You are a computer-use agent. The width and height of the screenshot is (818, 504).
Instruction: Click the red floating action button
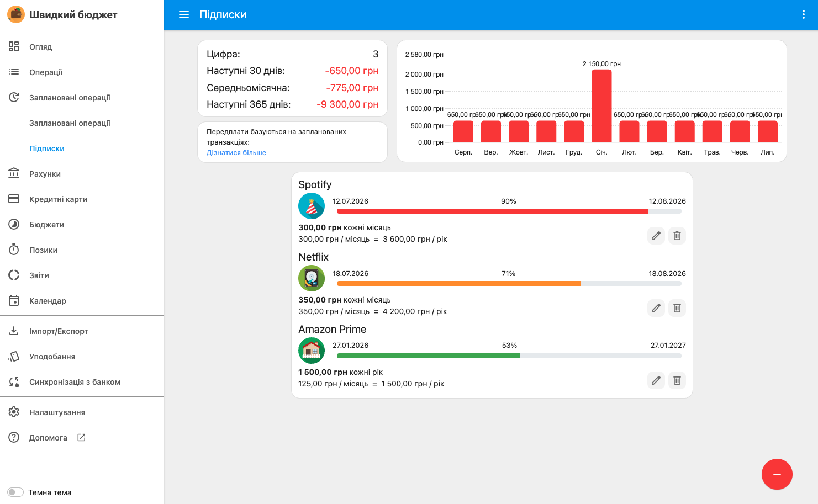[x=777, y=474]
